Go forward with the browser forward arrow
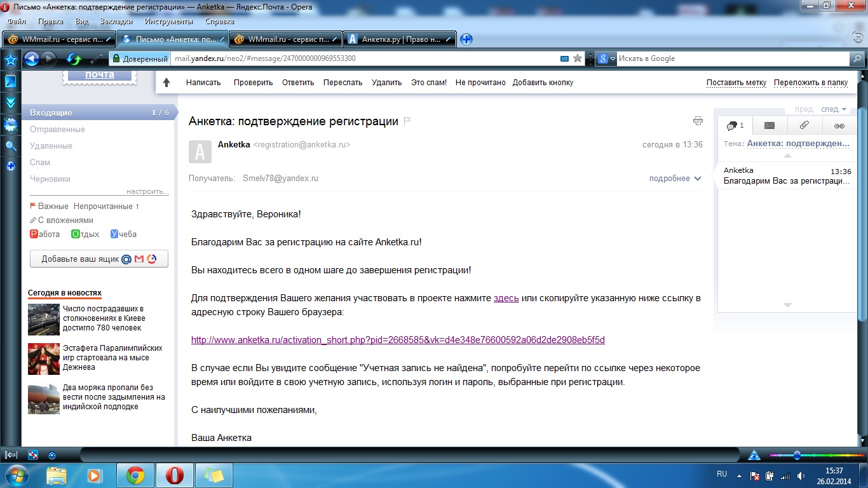The height and width of the screenshot is (488, 868). click(x=48, y=59)
